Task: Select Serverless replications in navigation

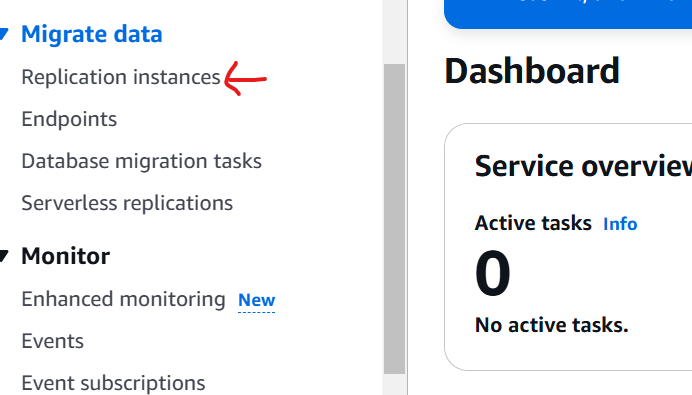Action: click(127, 203)
